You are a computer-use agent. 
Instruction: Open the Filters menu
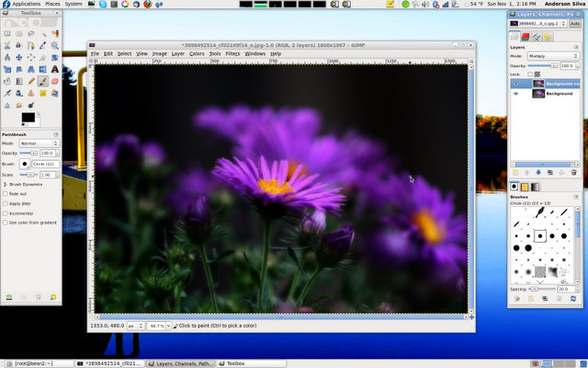click(232, 53)
